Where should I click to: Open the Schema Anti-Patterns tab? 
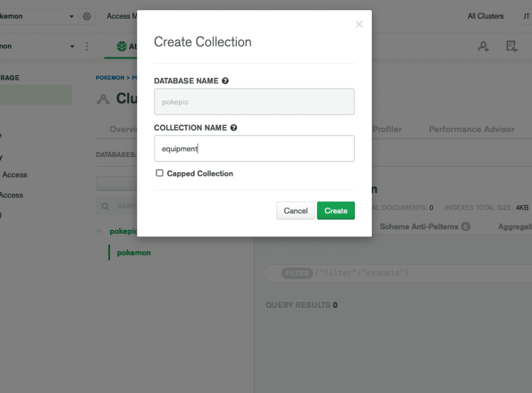425,226
